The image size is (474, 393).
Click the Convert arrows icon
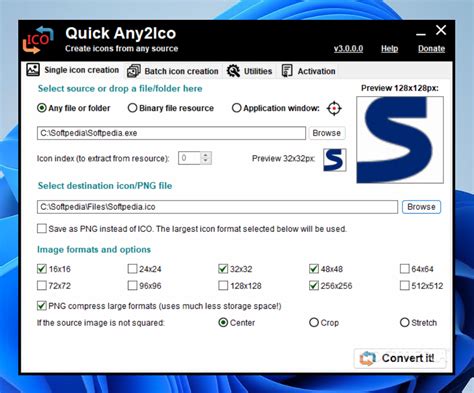pyautogui.click(x=368, y=358)
